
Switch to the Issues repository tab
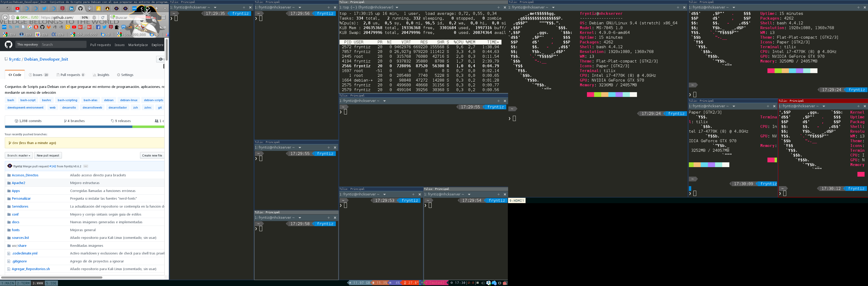click(x=38, y=75)
